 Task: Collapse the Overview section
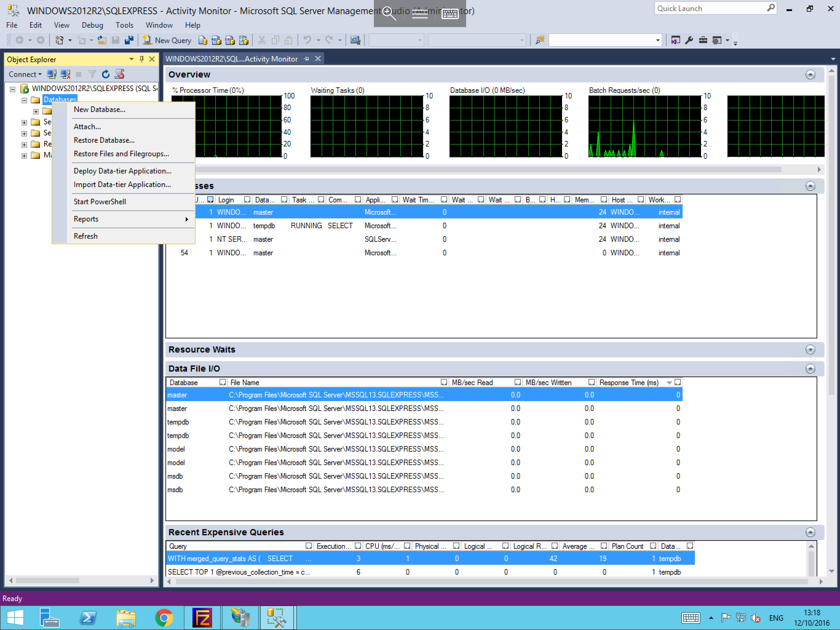coord(810,74)
